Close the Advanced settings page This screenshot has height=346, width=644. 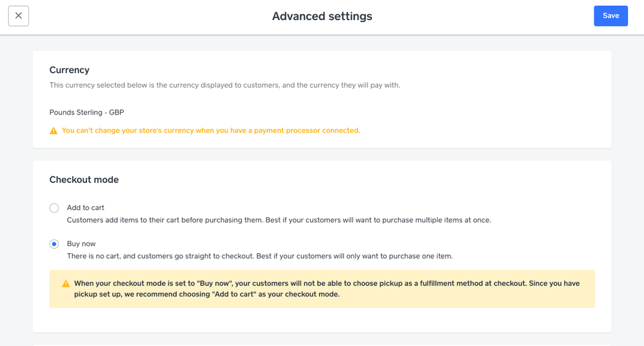coord(19,16)
